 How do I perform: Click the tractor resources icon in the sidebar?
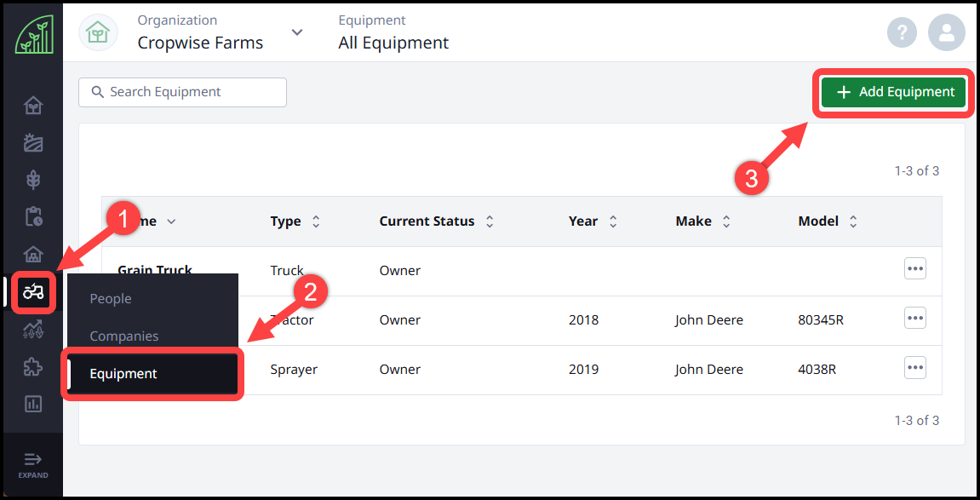pyautogui.click(x=33, y=292)
